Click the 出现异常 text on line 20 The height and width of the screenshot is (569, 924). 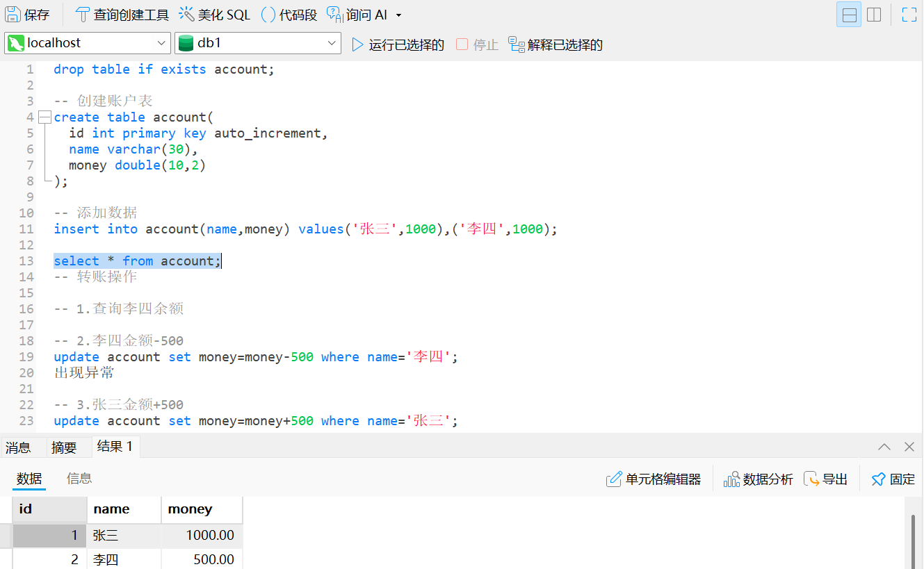point(84,373)
